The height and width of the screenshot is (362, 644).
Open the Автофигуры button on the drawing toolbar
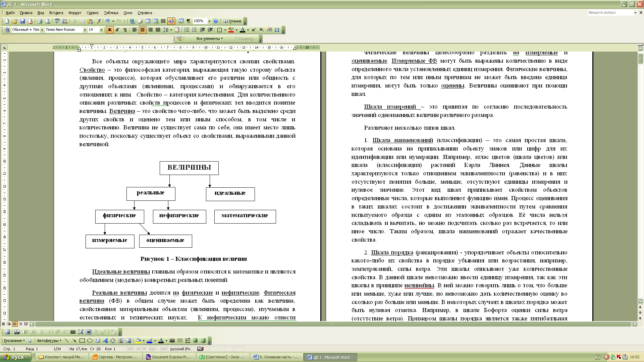(x=49, y=341)
